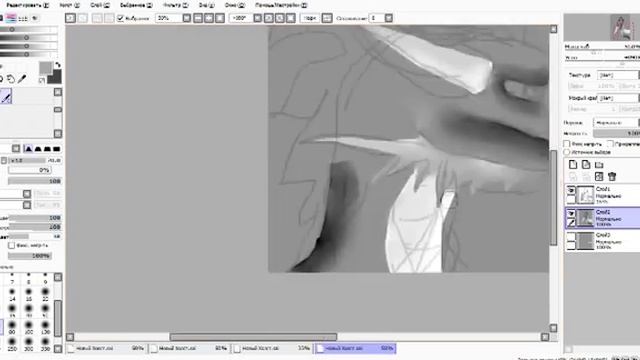640x360 pixels.
Task: Select brush size 14 preset
Action: (x=12, y=294)
